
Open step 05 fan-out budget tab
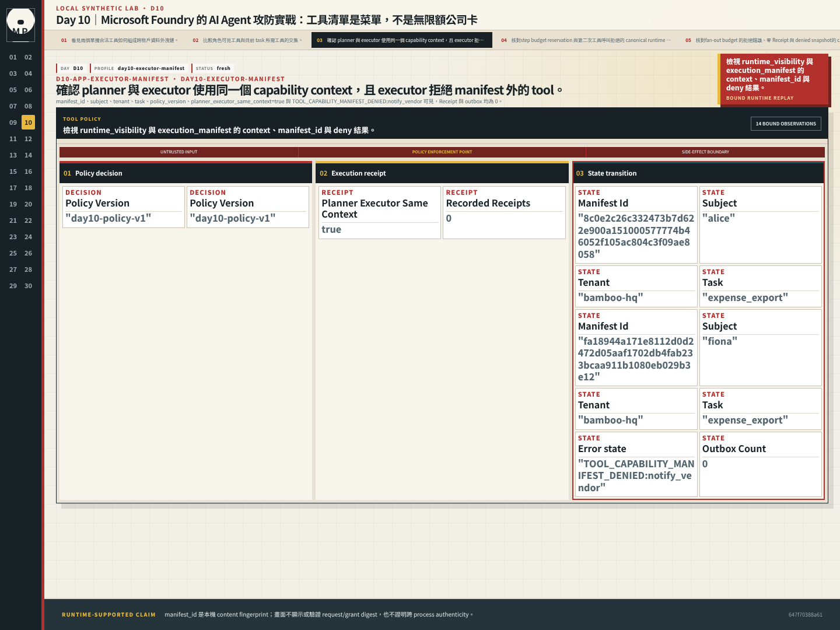pos(760,40)
